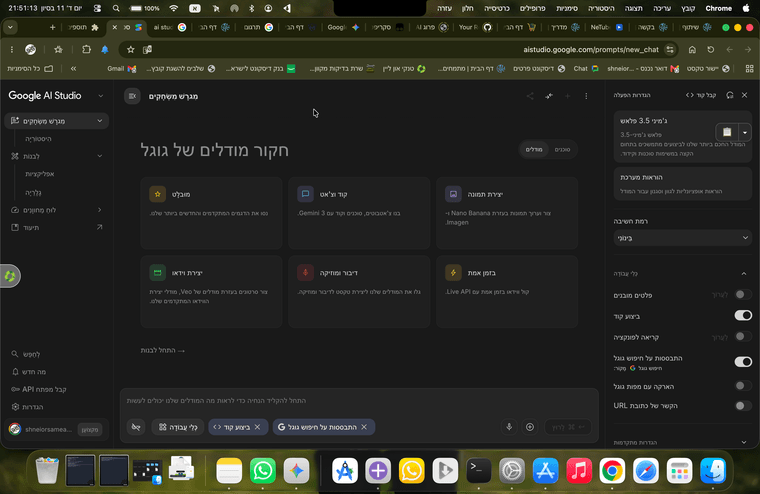Collapse the מגרש משחקים sidebar section chevron
Viewport: 760px width, 494px height.
[x=99, y=121]
